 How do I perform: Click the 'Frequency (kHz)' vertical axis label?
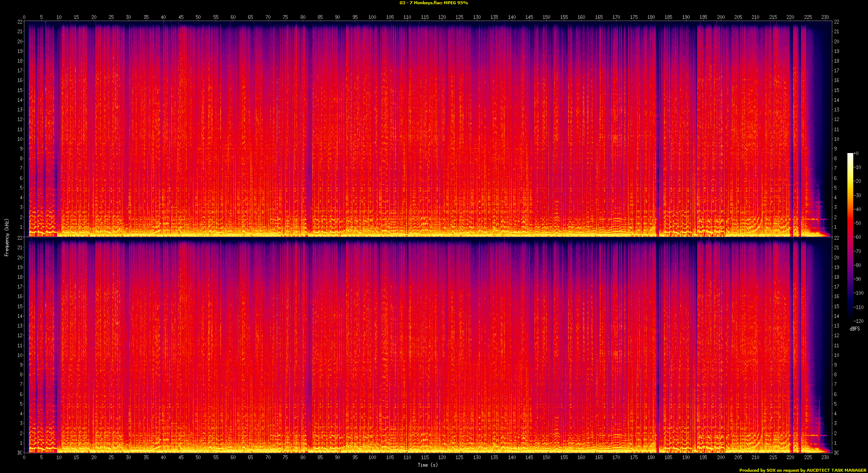(7, 237)
